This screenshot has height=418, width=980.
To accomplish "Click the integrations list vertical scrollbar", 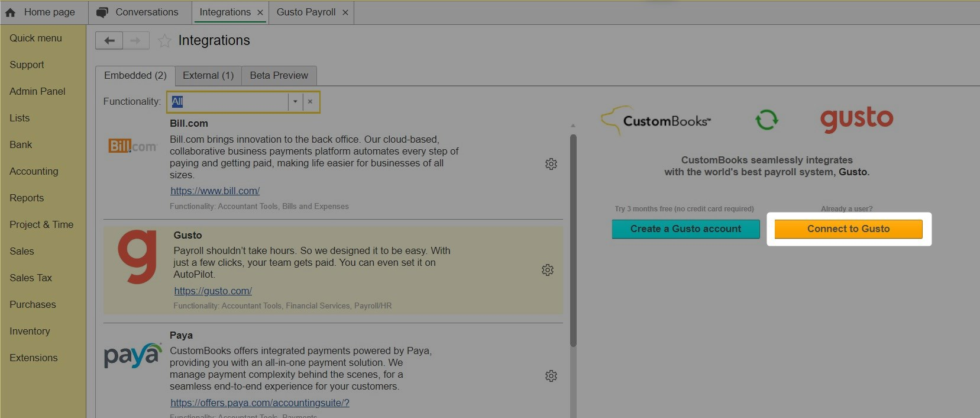I will pos(573,240).
